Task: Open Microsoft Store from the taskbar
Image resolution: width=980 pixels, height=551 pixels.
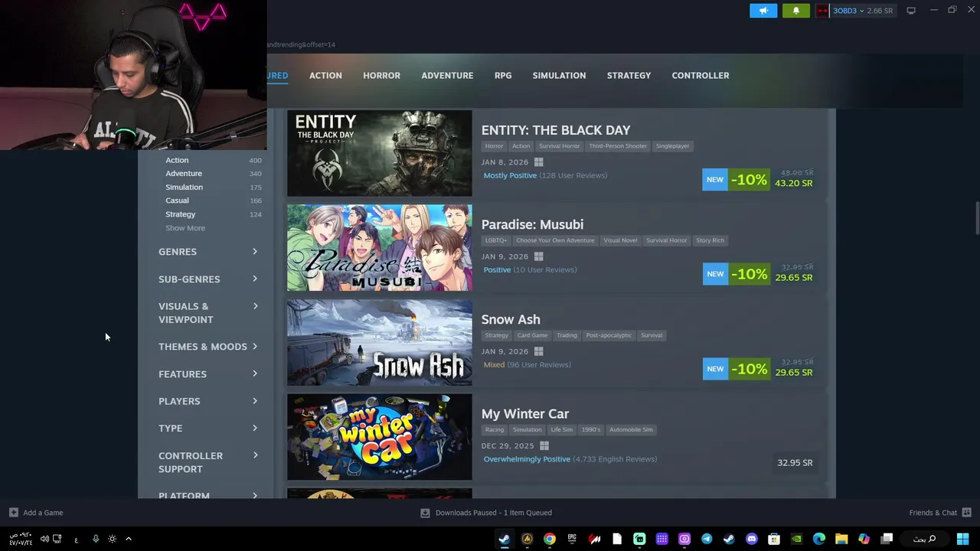Action: [x=774, y=539]
